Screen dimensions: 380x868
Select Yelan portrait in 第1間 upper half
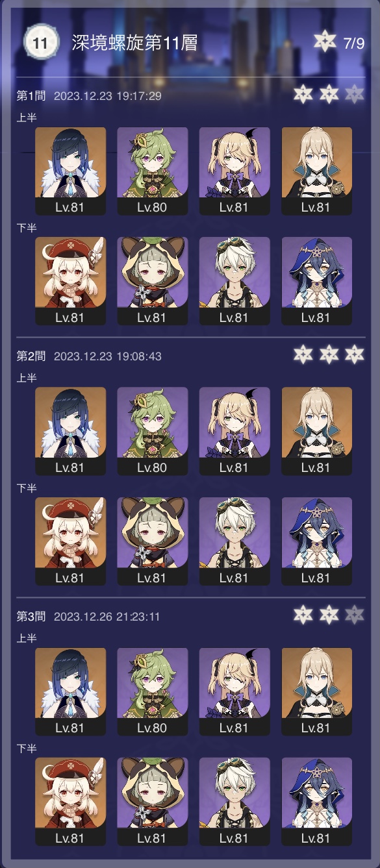pyautogui.click(x=70, y=171)
